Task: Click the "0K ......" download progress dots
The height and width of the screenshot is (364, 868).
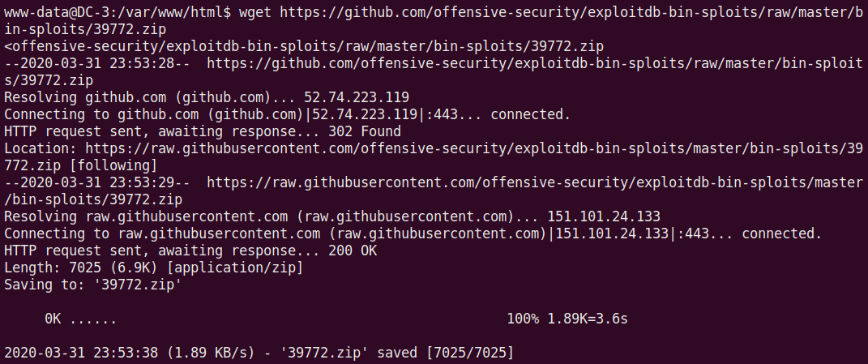Action: pyautogui.click(x=80, y=319)
